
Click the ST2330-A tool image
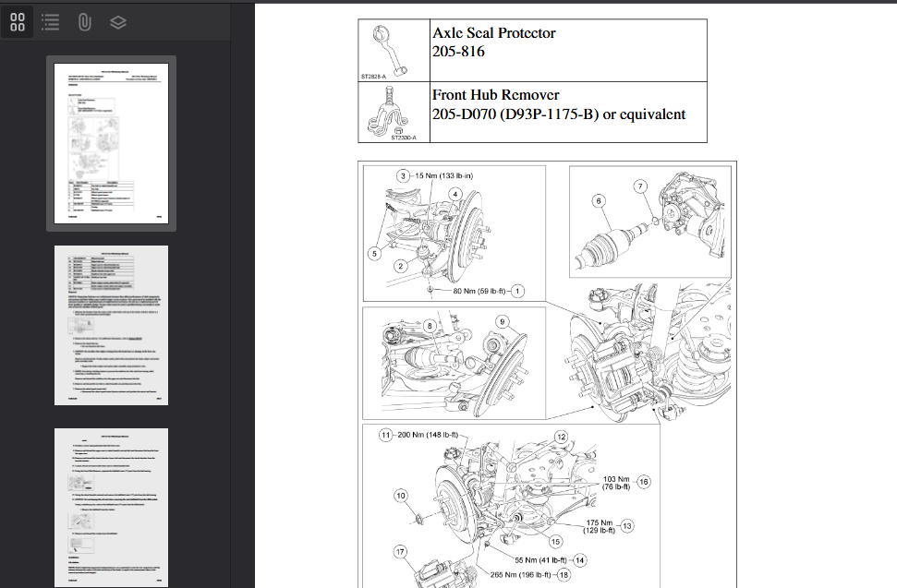click(x=393, y=113)
